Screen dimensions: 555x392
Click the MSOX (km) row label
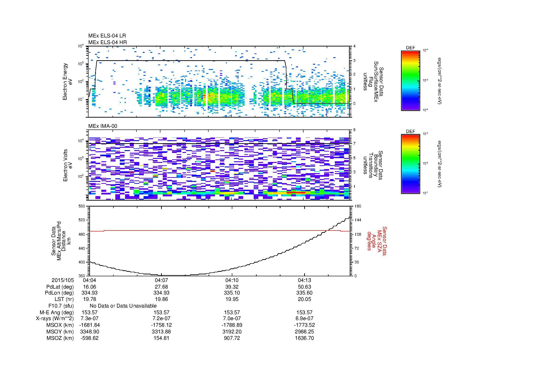tap(60, 325)
